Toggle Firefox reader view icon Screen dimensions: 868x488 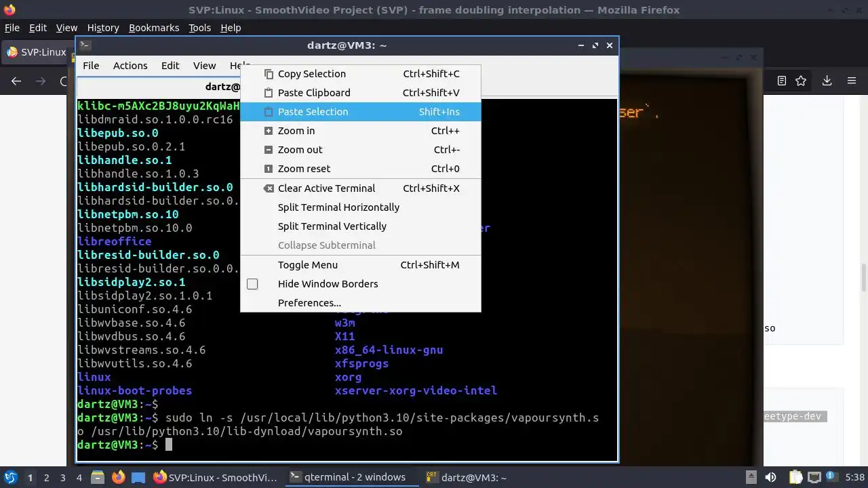click(782, 81)
